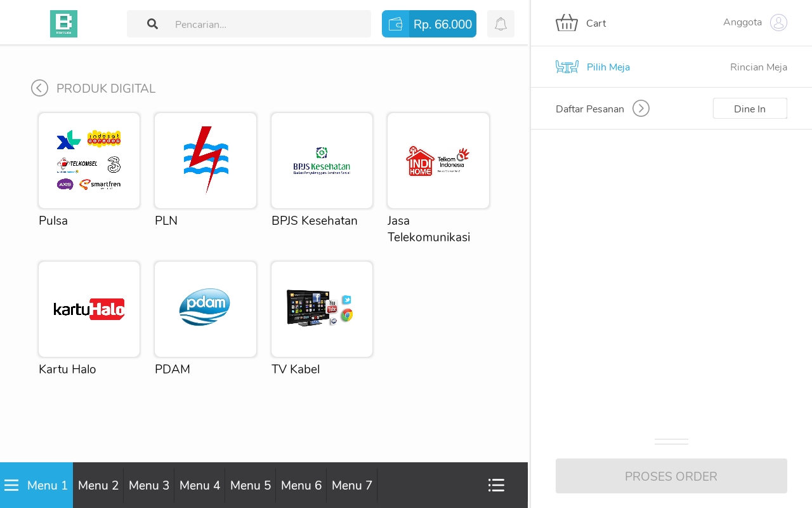Open the notifications bell
Image resolution: width=812 pixels, height=508 pixels.
point(501,24)
